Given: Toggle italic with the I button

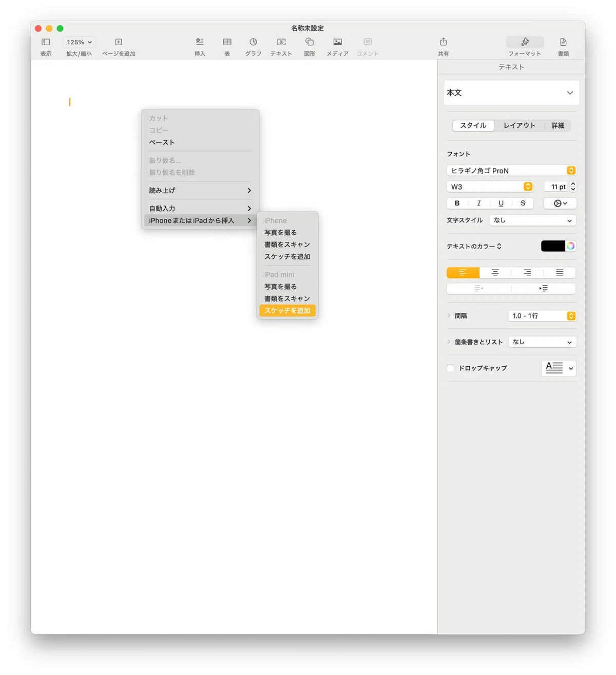Looking at the screenshot, I should coord(479,203).
